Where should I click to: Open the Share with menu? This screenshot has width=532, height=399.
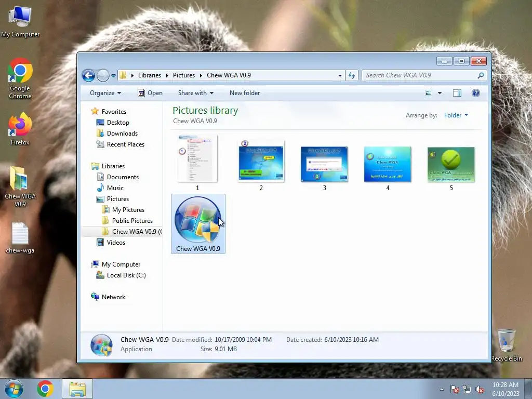click(x=196, y=93)
